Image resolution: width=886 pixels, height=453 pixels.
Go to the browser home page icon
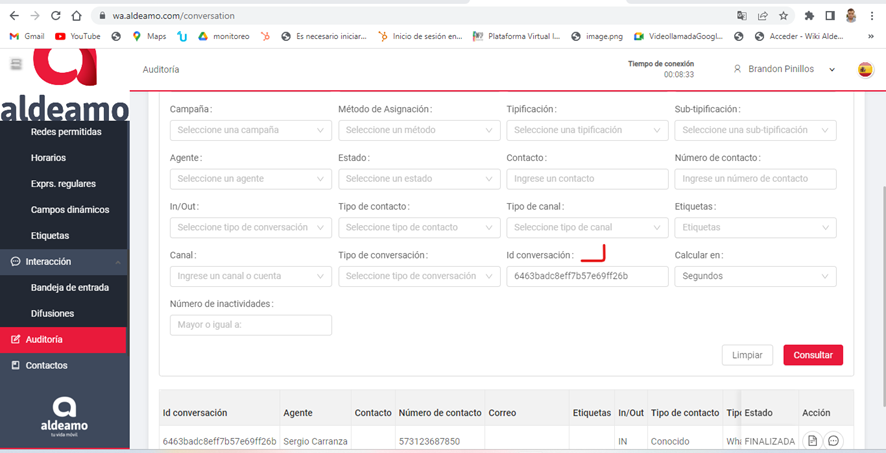pos(76,16)
